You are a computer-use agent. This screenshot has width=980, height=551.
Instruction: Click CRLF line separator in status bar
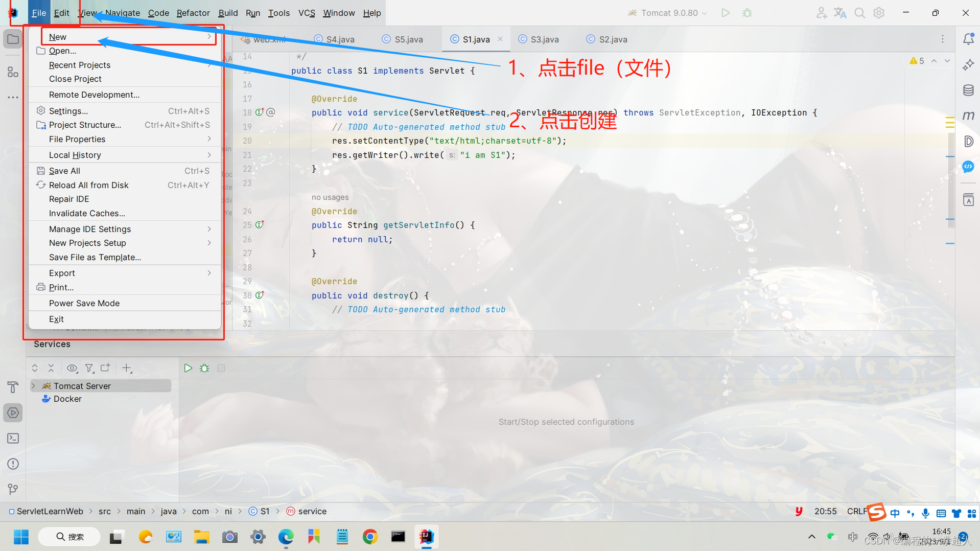tap(857, 511)
